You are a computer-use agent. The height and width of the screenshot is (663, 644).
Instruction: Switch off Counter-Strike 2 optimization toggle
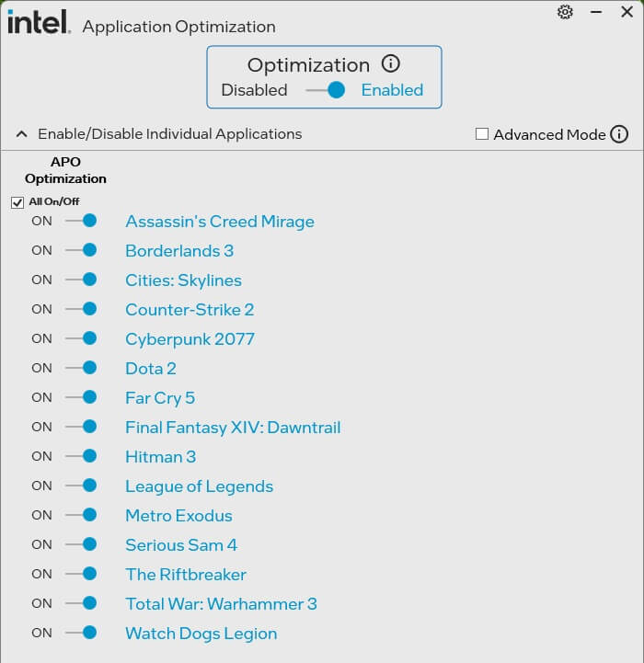point(81,309)
